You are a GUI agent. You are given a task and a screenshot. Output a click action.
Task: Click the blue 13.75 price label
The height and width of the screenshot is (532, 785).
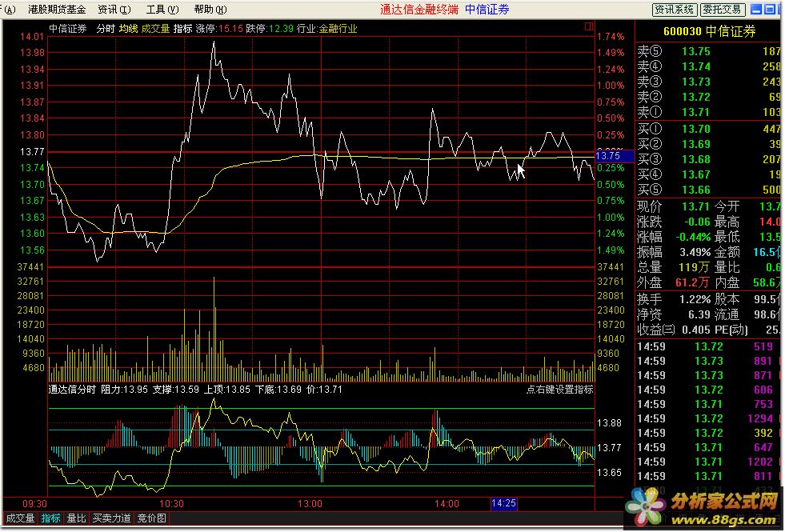pos(615,156)
